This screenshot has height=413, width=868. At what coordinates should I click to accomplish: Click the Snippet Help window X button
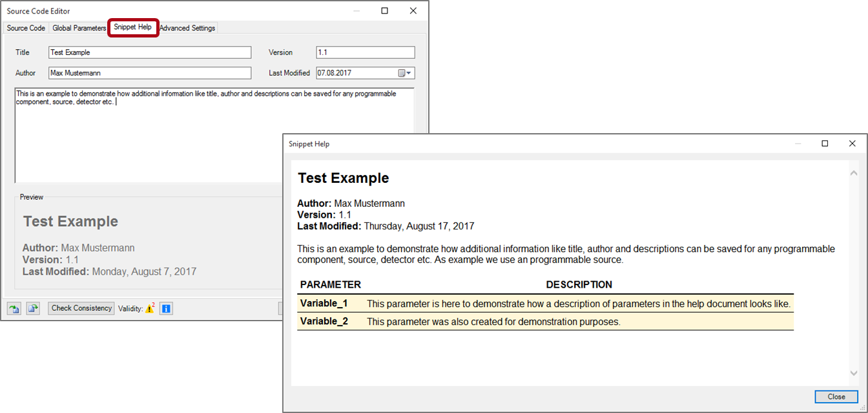click(852, 143)
